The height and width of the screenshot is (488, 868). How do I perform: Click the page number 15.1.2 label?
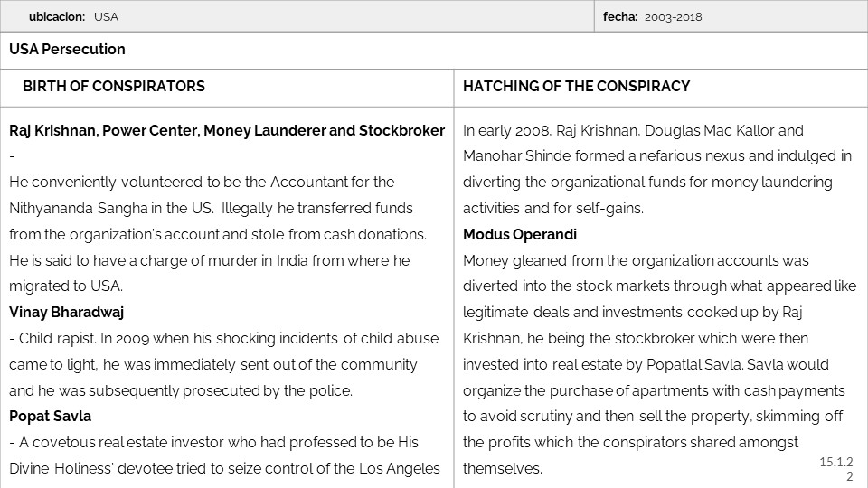pyautogui.click(x=835, y=462)
